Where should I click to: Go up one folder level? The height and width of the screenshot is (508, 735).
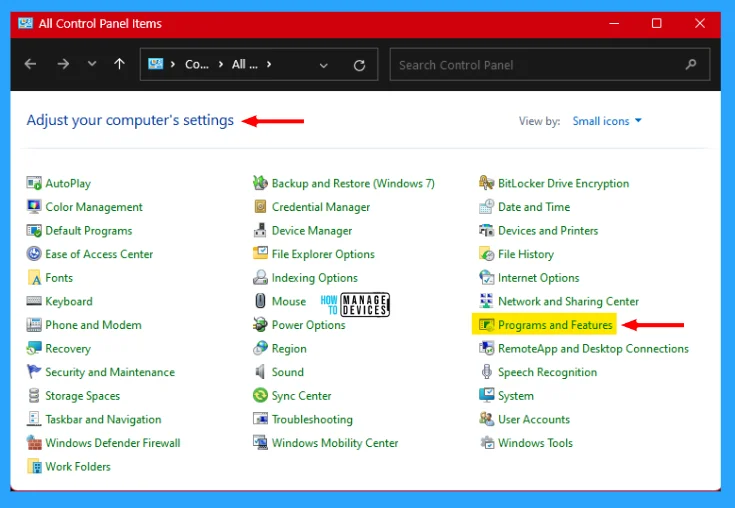coord(120,64)
